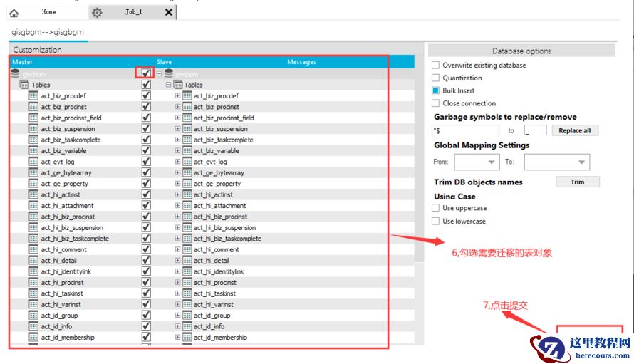Click Slave act_id_info table icon
The height and width of the screenshot is (364, 634).
(187, 326)
